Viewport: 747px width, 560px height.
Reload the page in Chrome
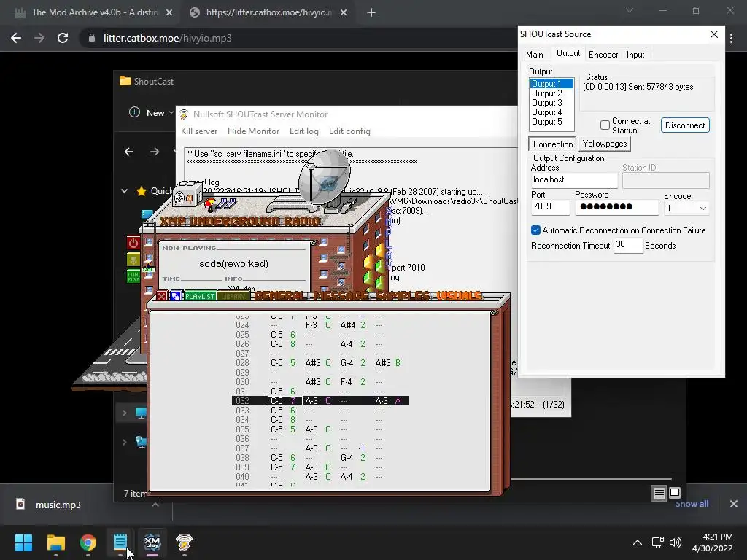click(x=63, y=38)
